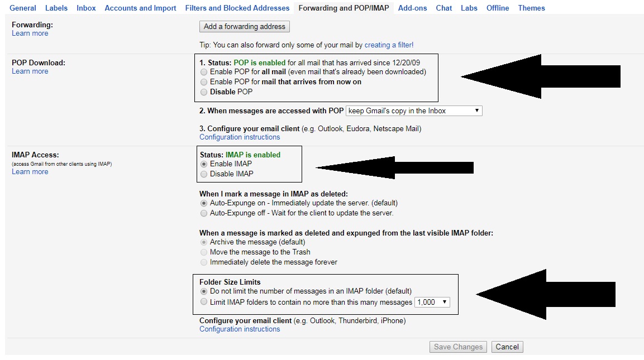Switch to the Themes tab
Viewport: 644px width, 360px height.
pyautogui.click(x=531, y=8)
